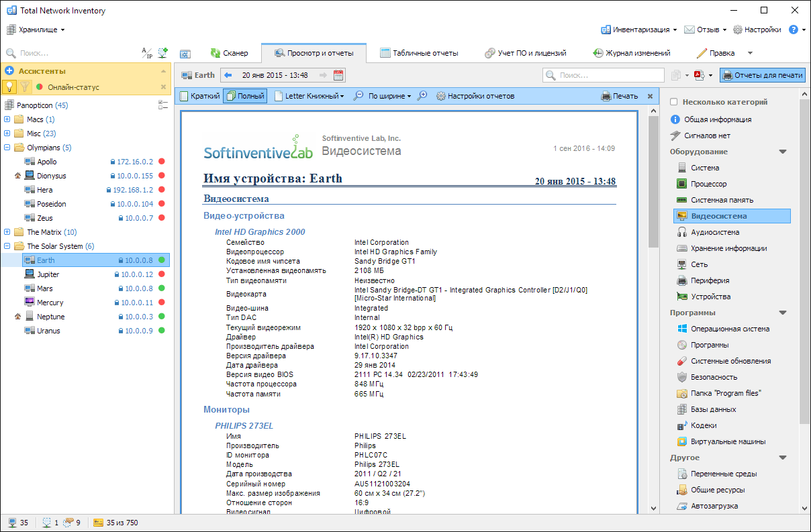Click the PDF export icon
This screenshot has height=532, width=811.
[698, 75]
